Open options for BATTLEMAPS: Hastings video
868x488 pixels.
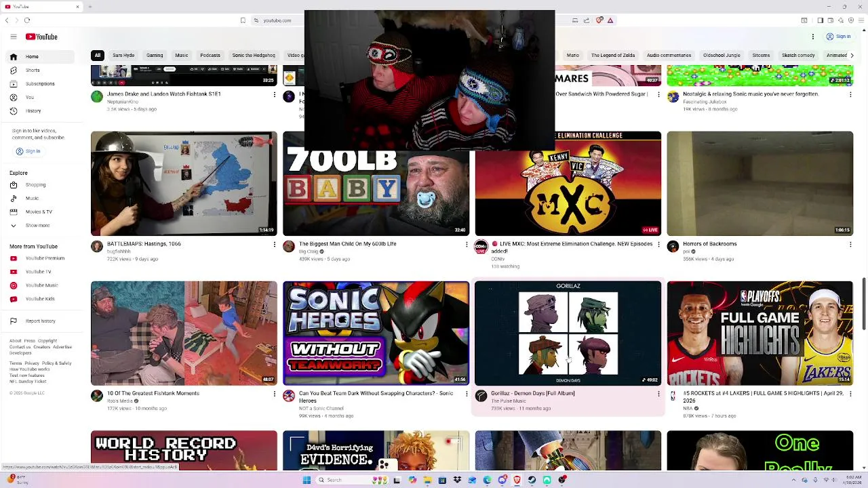click(x=275, y=244)
